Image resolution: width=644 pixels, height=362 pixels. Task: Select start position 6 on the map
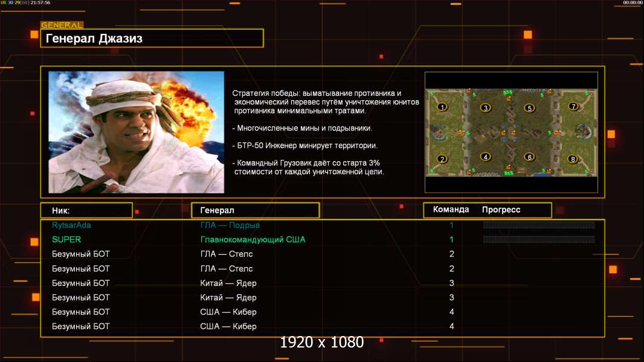tap(529, 157)
